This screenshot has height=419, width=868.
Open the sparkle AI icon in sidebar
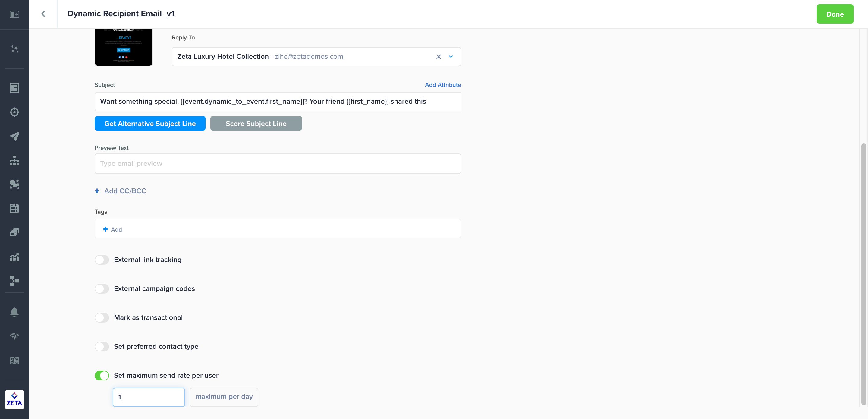pos(14,49)
